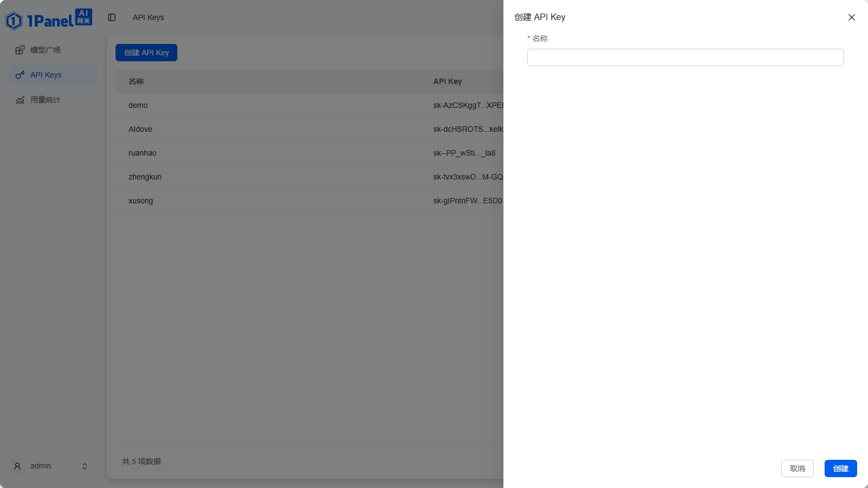Open the 模型广场 menu item
The height and width of the screenshot is (488, 868).
[53, 50]
